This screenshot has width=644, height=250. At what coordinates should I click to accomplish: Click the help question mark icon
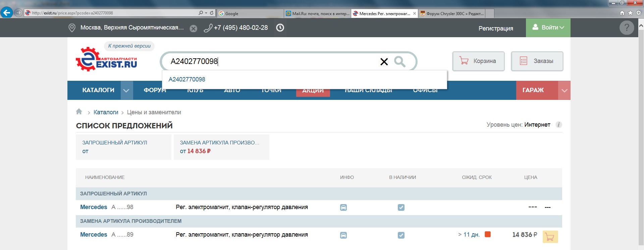coord(627,27)
